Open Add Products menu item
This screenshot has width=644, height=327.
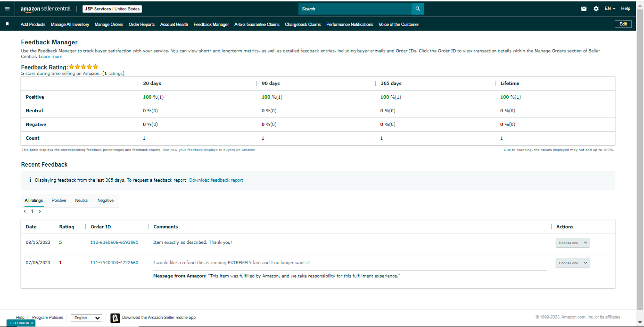tap(33, 25)
